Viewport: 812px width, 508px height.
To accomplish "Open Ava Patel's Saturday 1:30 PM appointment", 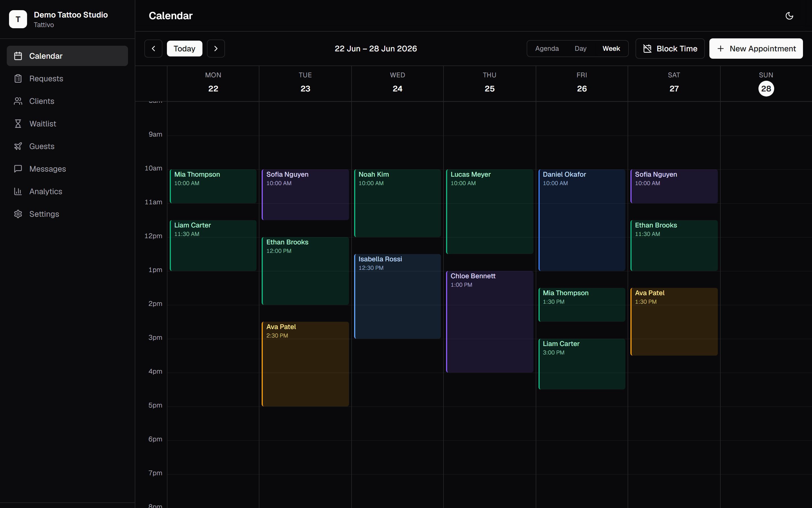I will click(x=674, y=322).
